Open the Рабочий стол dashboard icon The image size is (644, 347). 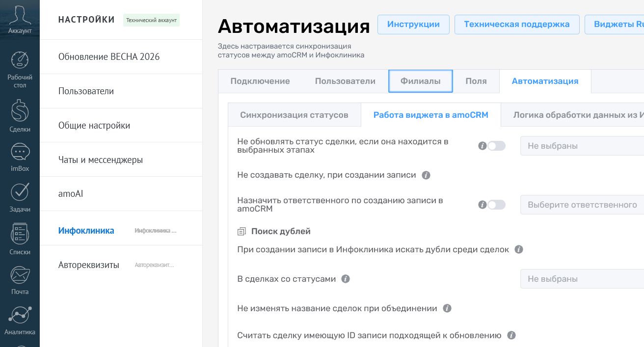pos(20,60)
